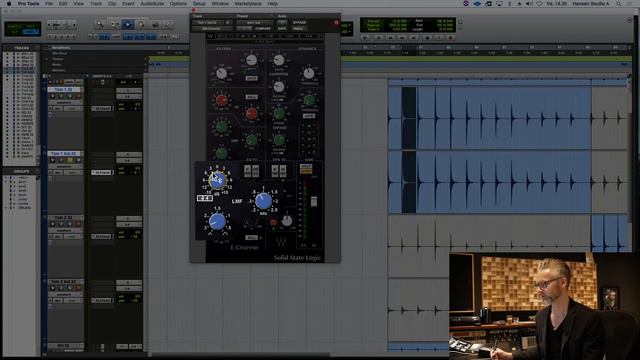
Task: Open Tom 1.02 automation mode selector
Action: [x=73, y=109]
